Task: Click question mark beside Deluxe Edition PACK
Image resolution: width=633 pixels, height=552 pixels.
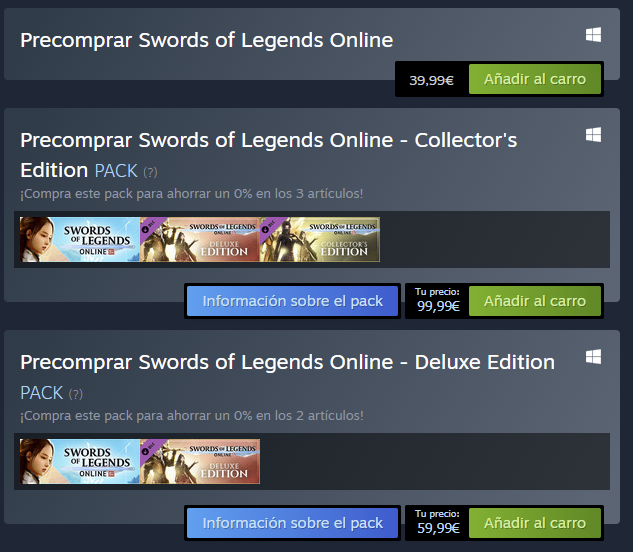Action: tap(76, 394)
